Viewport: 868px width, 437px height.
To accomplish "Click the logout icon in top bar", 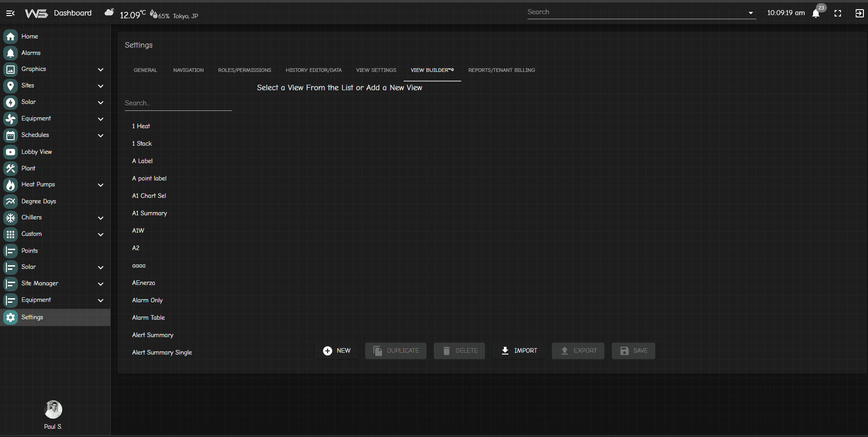I will (859, 13).
